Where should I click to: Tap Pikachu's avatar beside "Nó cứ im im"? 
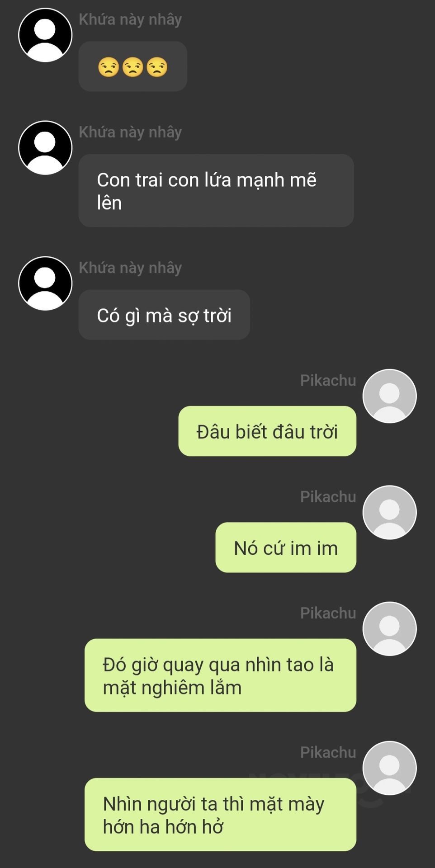click(x=389, y=512)
